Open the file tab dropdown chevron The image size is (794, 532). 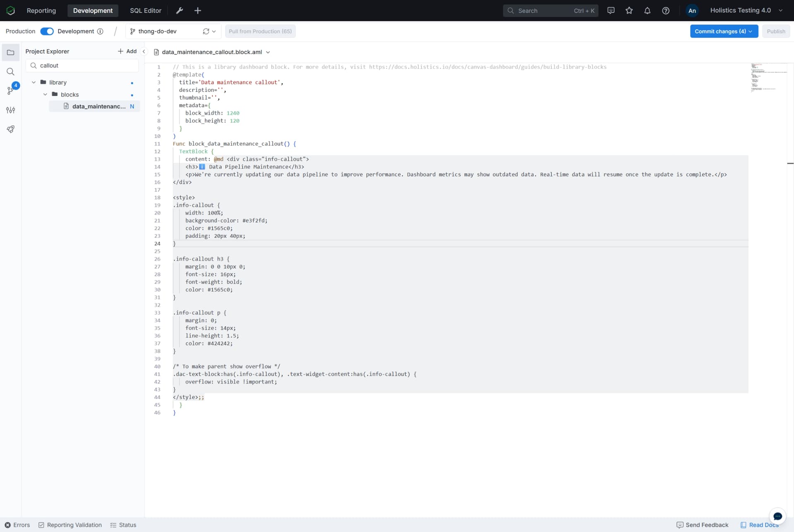click(268, 52)
